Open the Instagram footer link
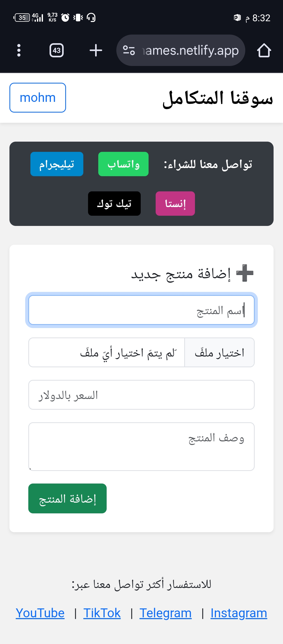Viewport: 283px width, 644px height. (239, 613)
